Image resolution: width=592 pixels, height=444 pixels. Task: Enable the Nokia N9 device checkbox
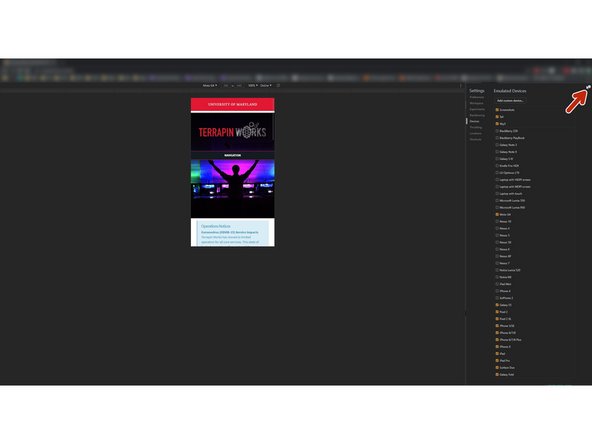(x=497, y=277)
